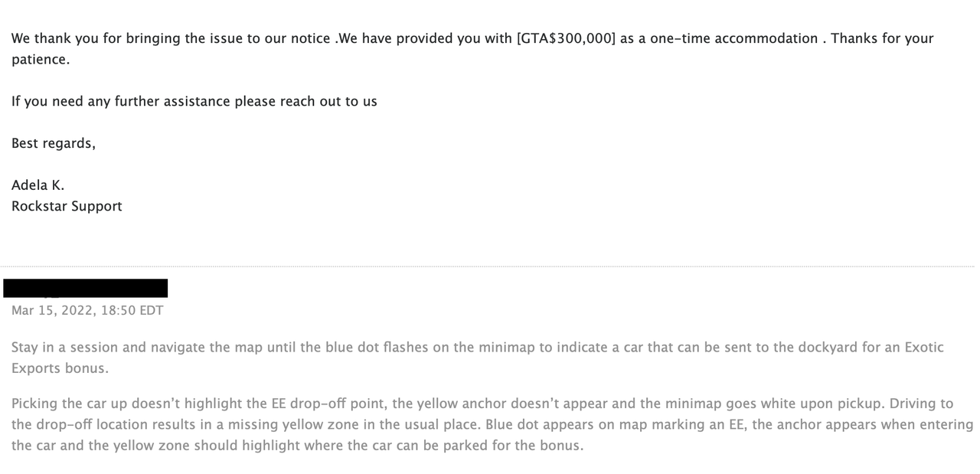Click 'Exports bonus.' ending the first paragraph

tap(60, 368)
